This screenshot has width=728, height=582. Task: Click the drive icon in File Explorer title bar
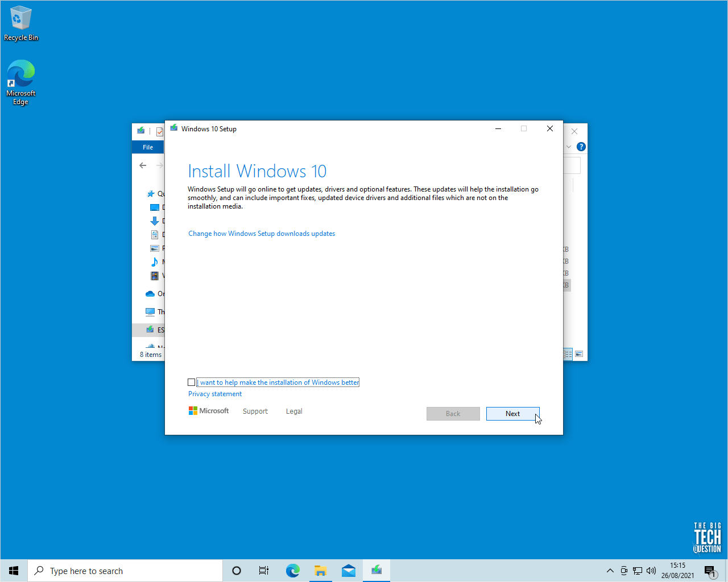tap(140, 131)
